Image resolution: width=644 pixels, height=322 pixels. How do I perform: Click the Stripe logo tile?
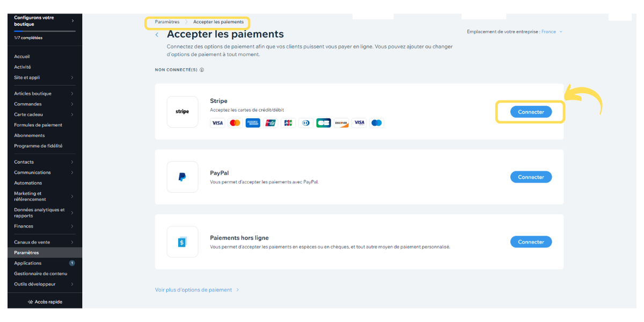182,112
